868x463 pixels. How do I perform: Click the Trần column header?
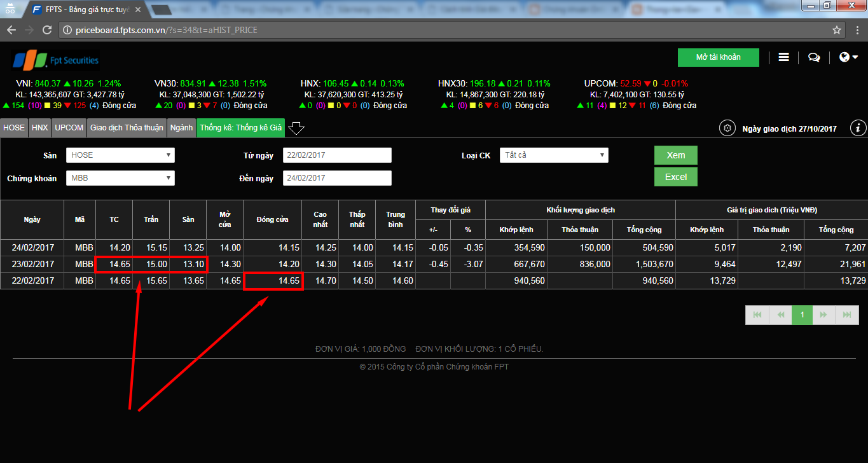(x=151, y=219)
